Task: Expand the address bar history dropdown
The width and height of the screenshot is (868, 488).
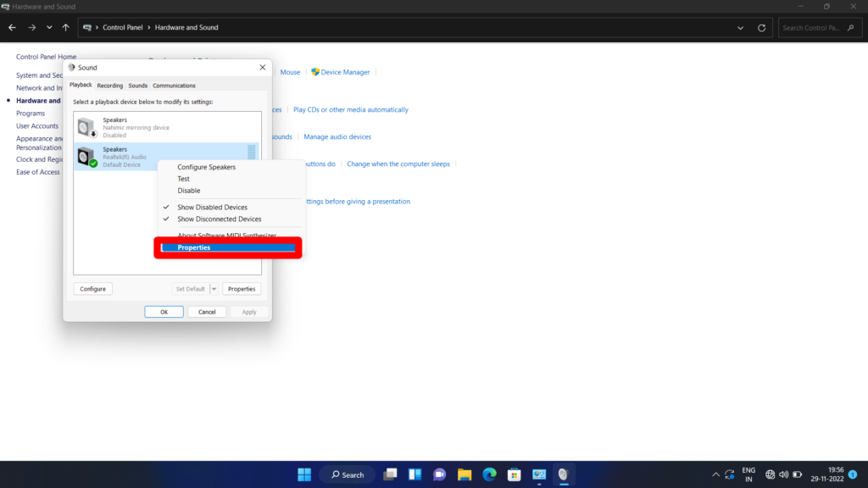Action: pyautogui.click(x=740, y=26)
